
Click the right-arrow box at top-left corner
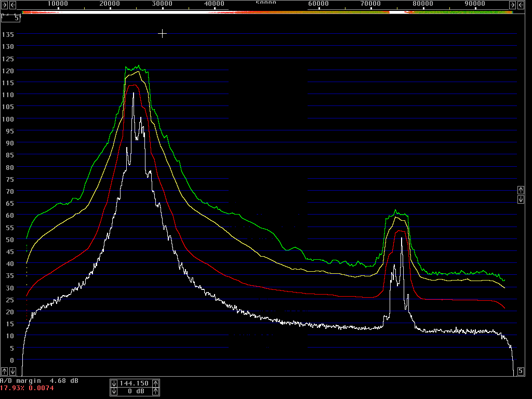[4, 5]
